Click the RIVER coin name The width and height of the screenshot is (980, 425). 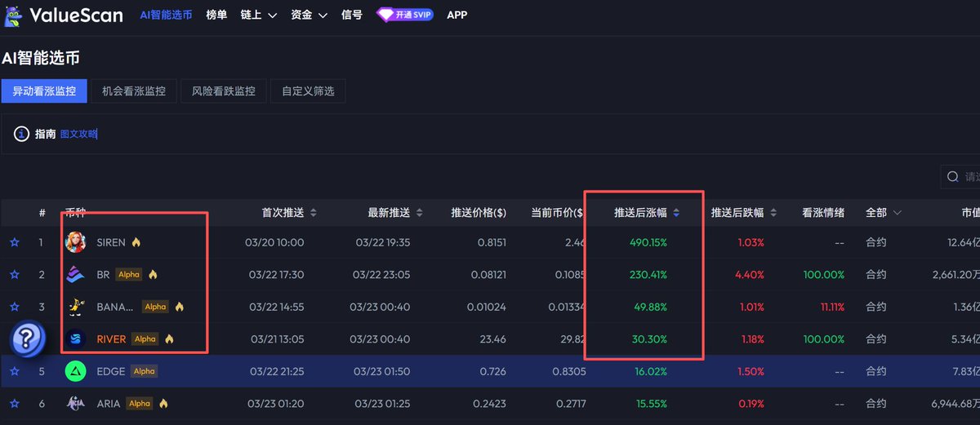point(111,339)
